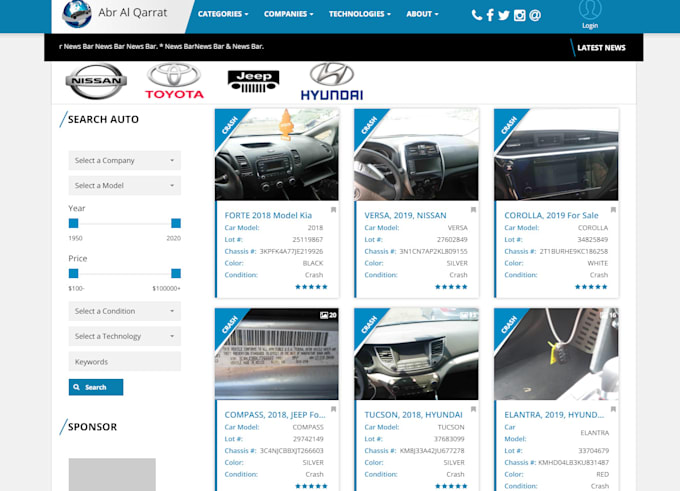Screen dimensions: 680x491
Task: Click the Abr Al Qarrat globe logo
Action: pyautogui.click(x=77, y=14)
